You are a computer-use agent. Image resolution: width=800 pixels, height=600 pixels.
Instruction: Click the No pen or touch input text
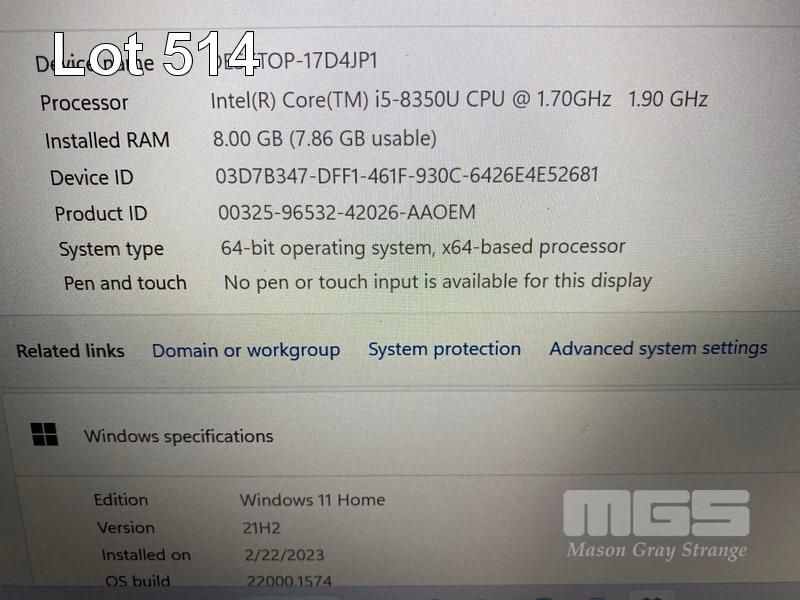tap(438, 282)
